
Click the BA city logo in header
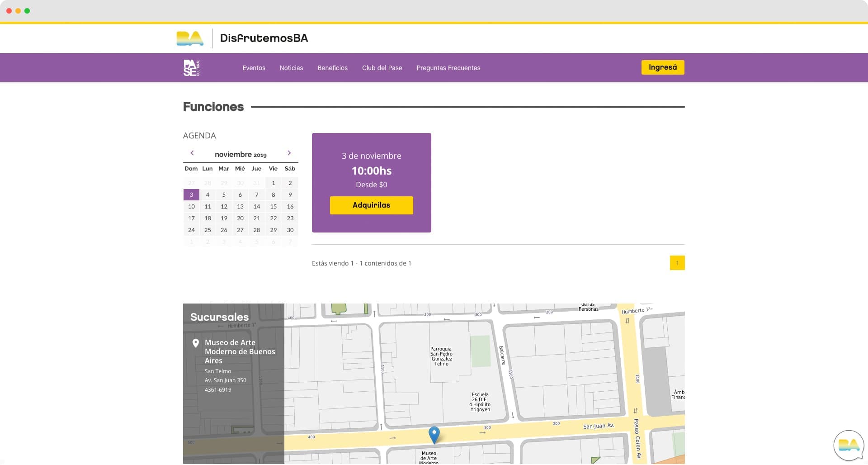(x=190, y=38)
